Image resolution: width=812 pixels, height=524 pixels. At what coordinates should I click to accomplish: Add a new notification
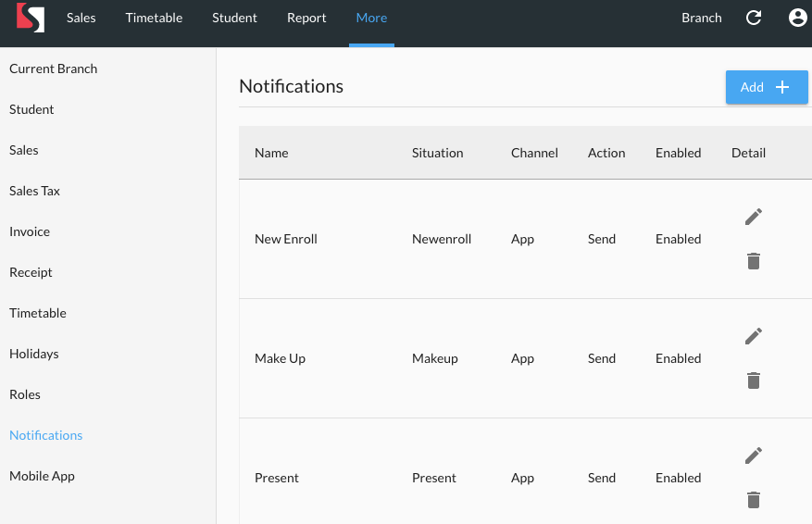[x=766, y=87]
